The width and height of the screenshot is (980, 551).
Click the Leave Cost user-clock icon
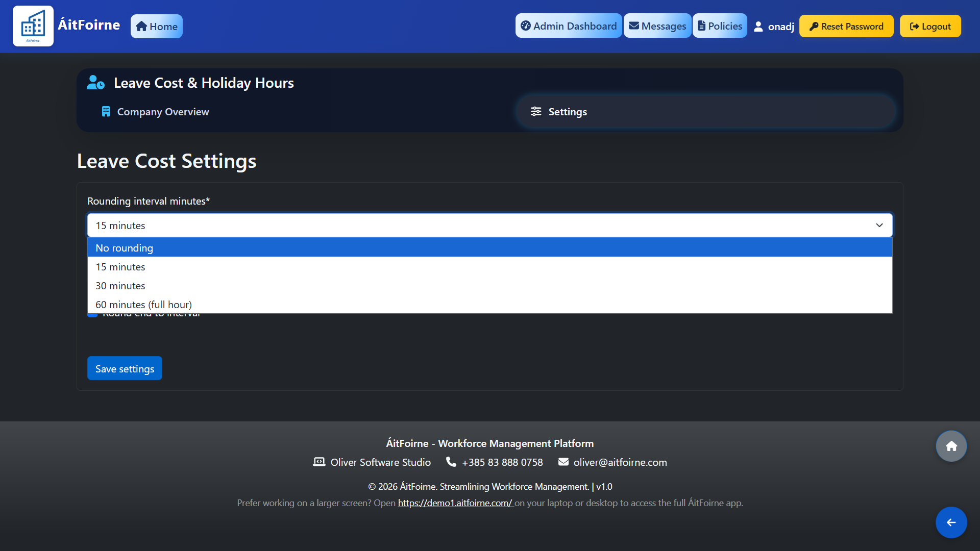95,83
